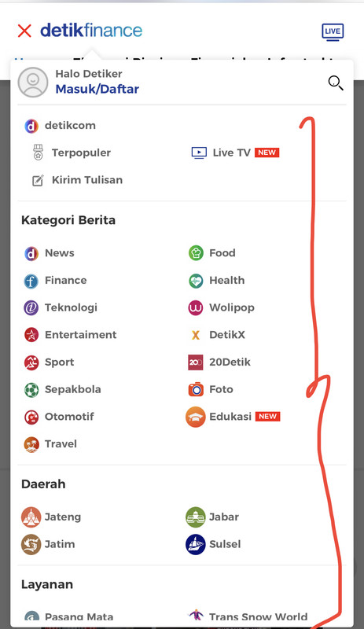
Task: Open the Finance category icon
Action: [31, 281]
